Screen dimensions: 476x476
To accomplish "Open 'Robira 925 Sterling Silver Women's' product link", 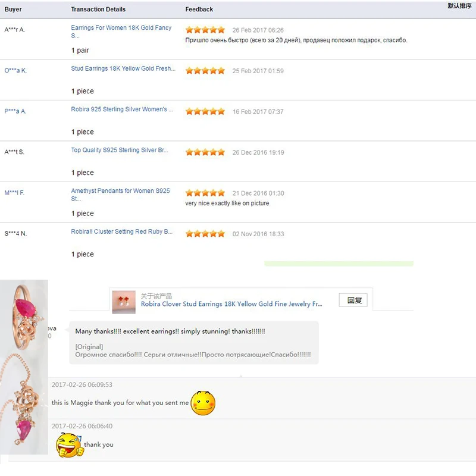I will tap(122, 109).
